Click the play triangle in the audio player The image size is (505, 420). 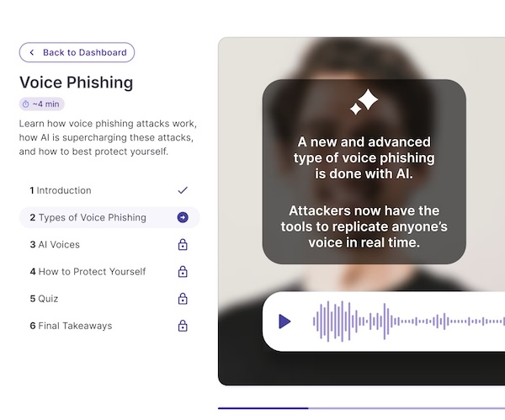click(284, 322)
